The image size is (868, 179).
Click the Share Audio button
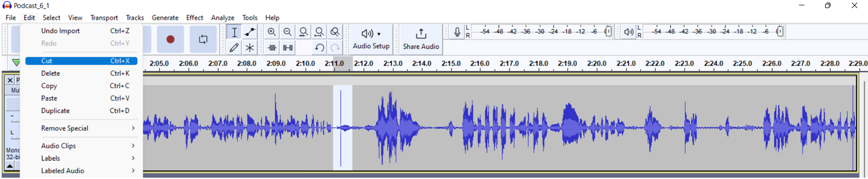pyautogui.click(x=421, y=39)
